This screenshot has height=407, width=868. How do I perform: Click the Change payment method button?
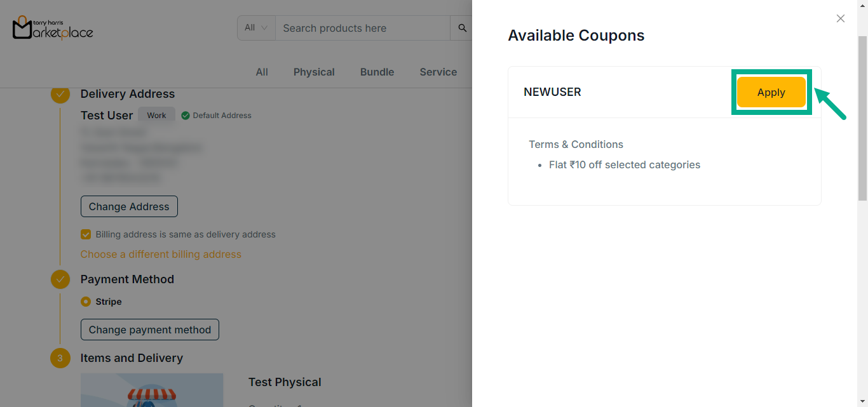(150, 330)
